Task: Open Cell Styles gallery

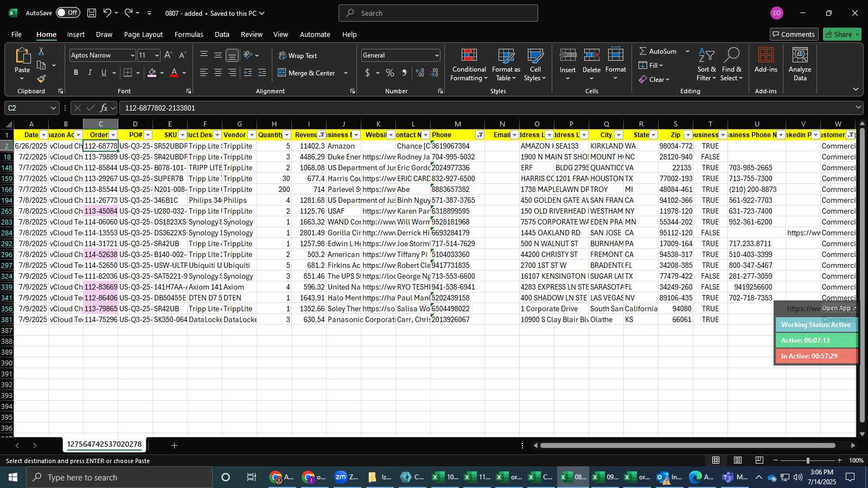Action: (x=535, y=65)
